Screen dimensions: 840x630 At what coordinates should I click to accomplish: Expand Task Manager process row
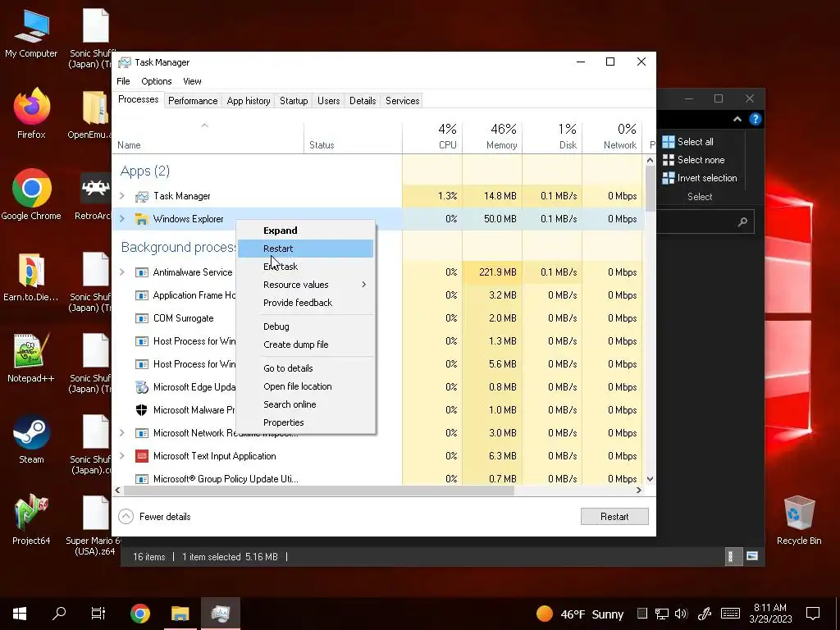click(x=122, y=196)
